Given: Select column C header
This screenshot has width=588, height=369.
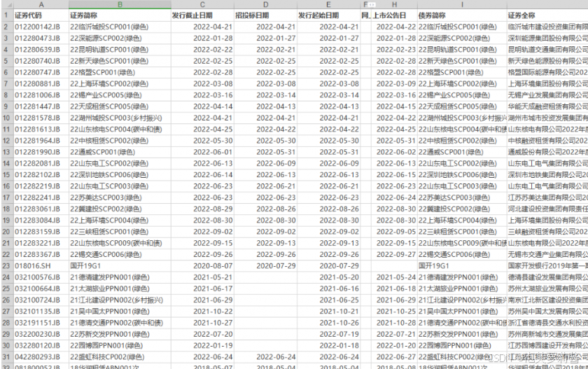Looking at the screenshot, I should (x=202, y=4).
